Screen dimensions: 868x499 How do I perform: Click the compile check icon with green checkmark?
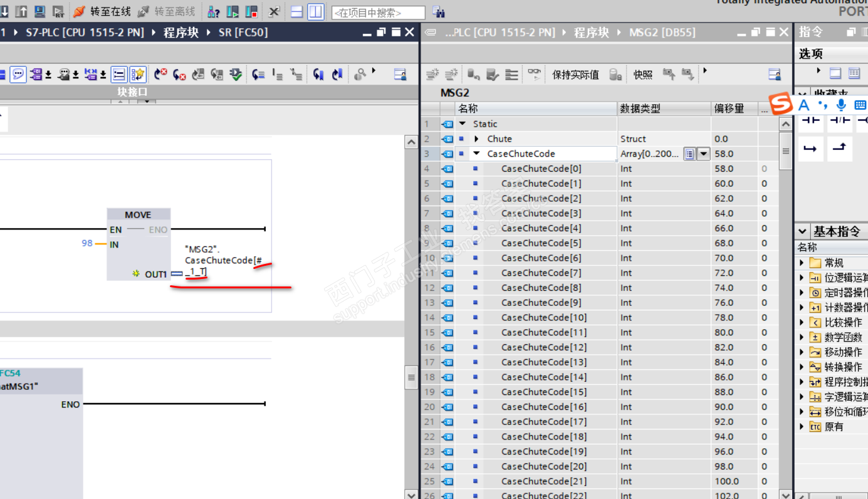coord(236,75)
